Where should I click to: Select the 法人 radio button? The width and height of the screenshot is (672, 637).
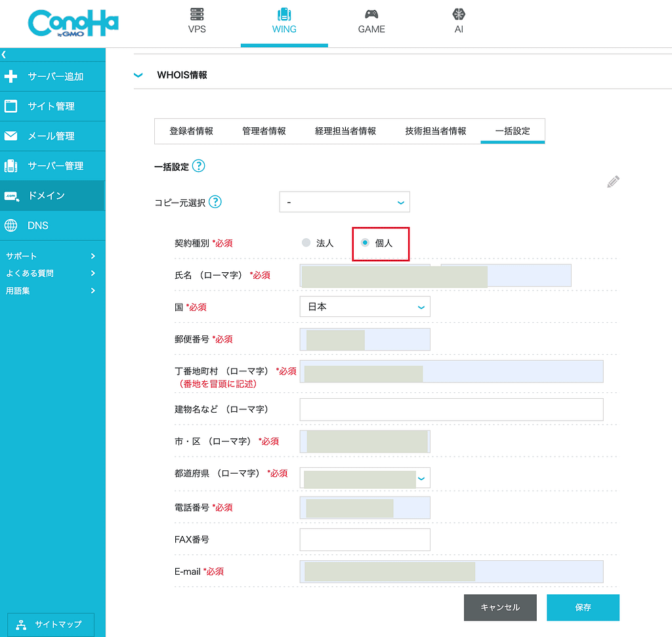click(306, 242)
